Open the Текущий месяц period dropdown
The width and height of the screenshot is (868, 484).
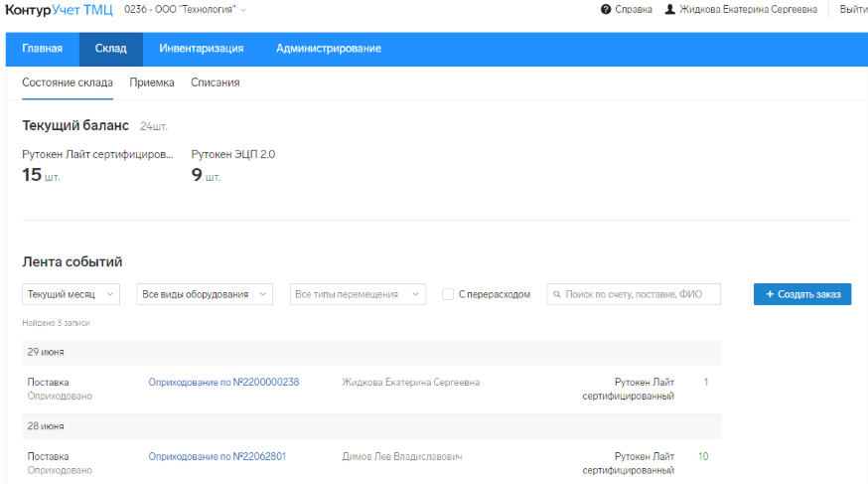(71, 294)
